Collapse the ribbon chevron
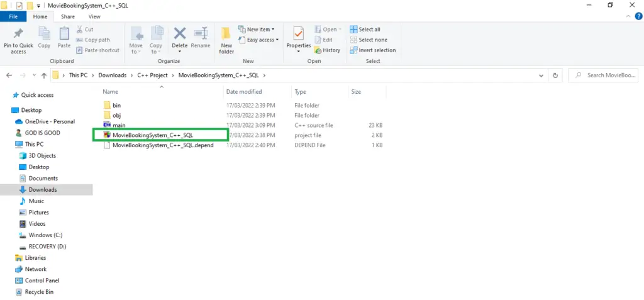Screen dimensions: 644x300 (x=629, y=16)
